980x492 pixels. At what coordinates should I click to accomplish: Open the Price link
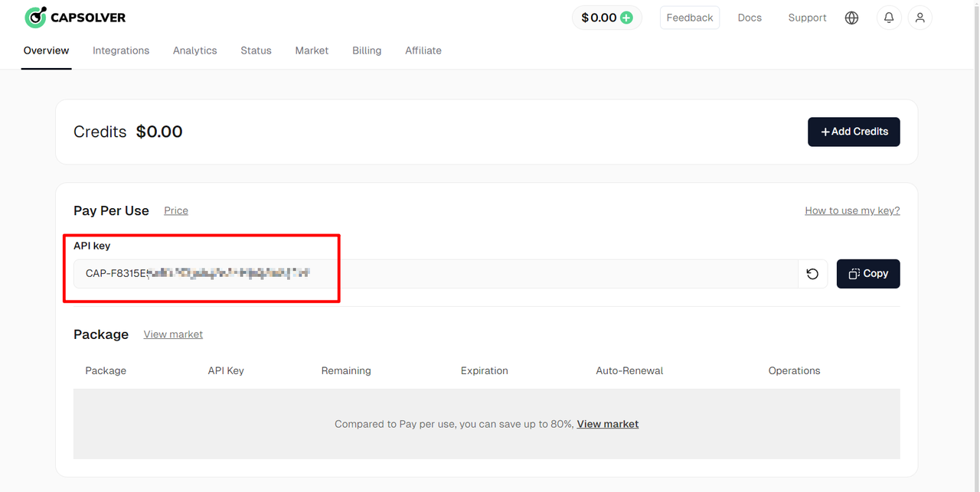pyautogui.click(x=176, y=210)
